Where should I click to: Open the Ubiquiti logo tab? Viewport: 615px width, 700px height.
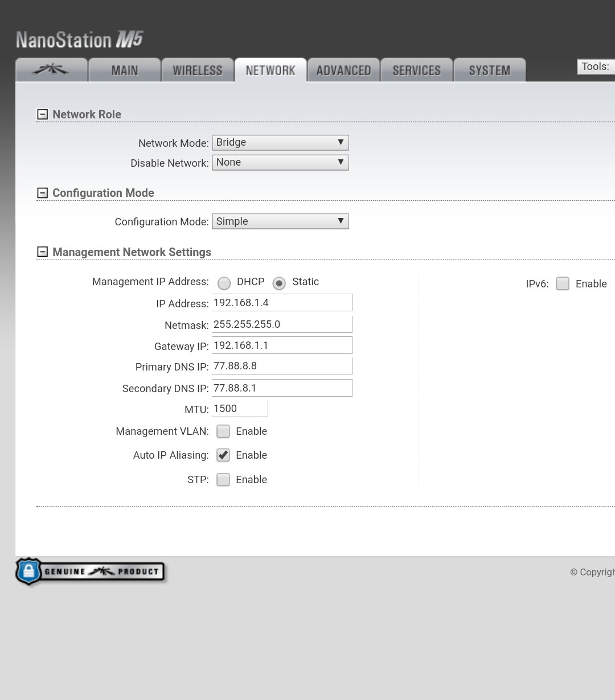tap(51, 70)
